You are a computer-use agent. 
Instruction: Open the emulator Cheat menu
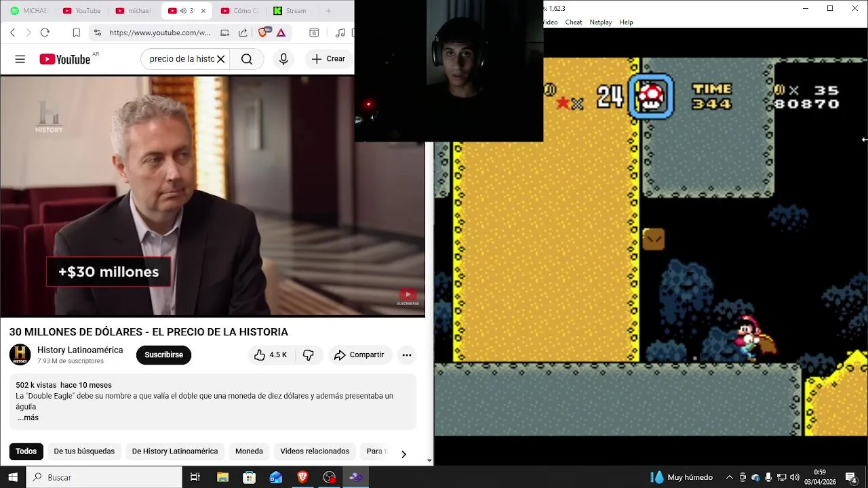tap(574, 22)
